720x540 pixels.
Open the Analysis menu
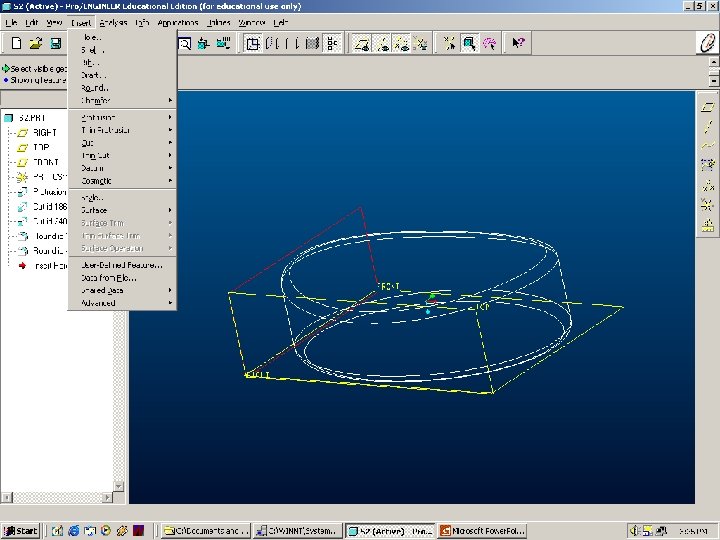point(112,21)
